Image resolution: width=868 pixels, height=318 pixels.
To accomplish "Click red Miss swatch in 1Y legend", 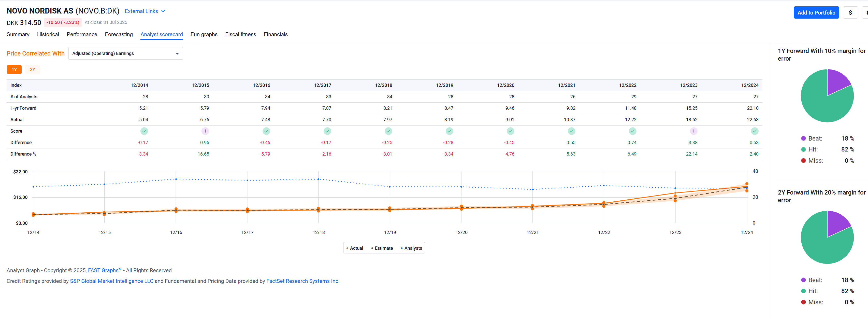I will pyautogui.click(x=803, y=161).
